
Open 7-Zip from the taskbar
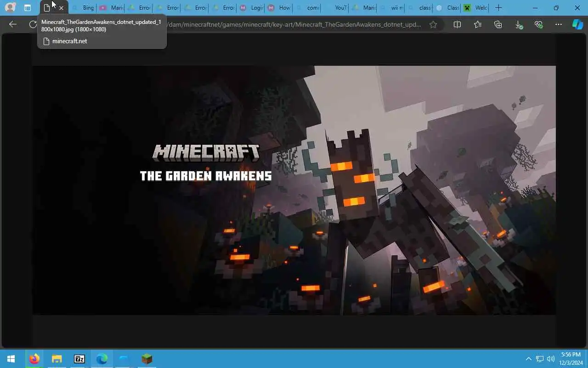79,359
